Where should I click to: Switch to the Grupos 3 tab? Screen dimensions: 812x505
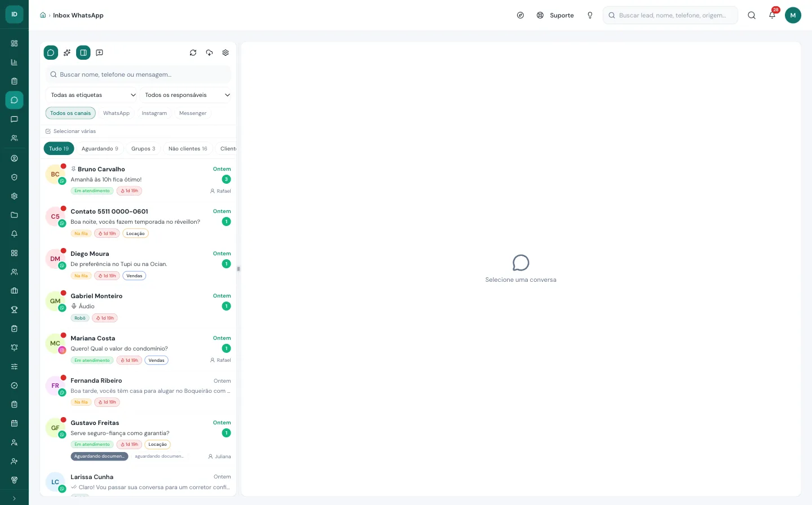[x=143, y=149]
